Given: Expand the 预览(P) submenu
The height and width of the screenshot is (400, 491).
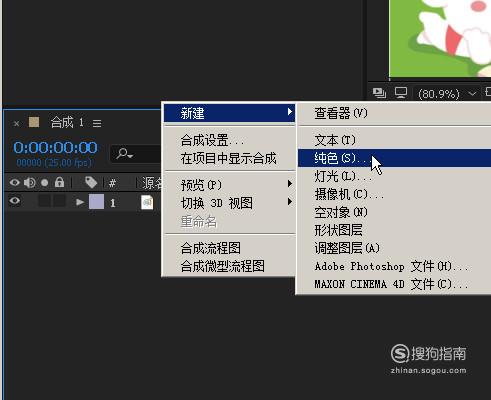Looking at the screenshot, I should point(229,185).
